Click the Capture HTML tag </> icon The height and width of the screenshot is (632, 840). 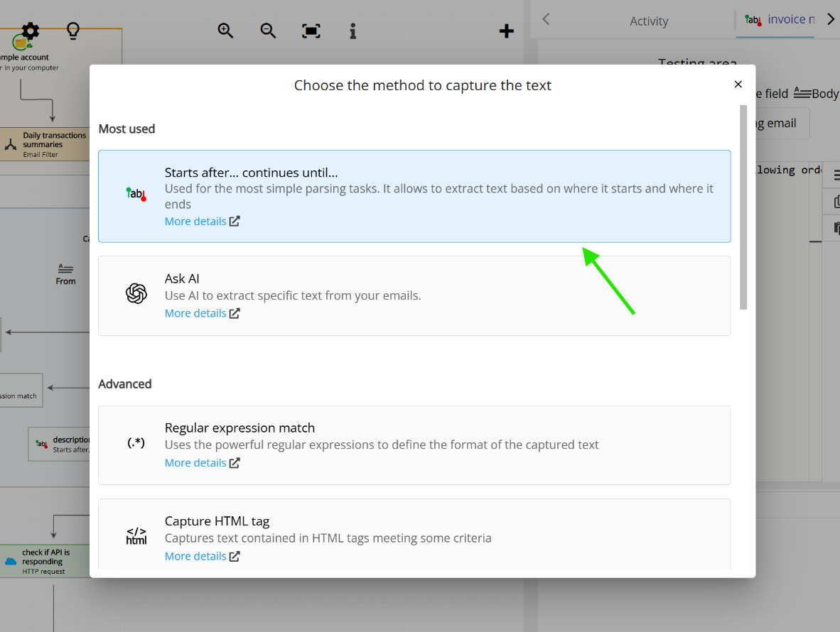pos(136,536)
